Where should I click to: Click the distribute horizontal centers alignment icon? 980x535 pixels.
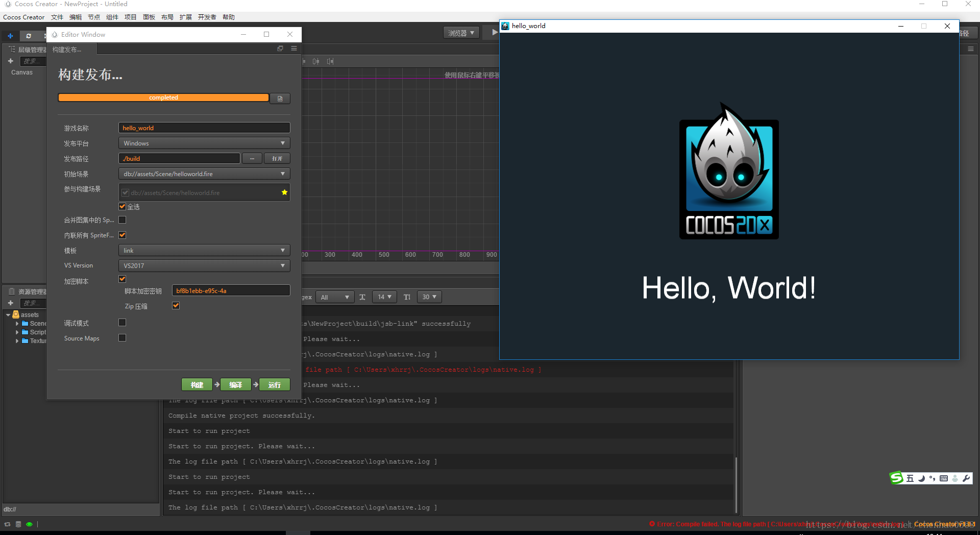316,61
